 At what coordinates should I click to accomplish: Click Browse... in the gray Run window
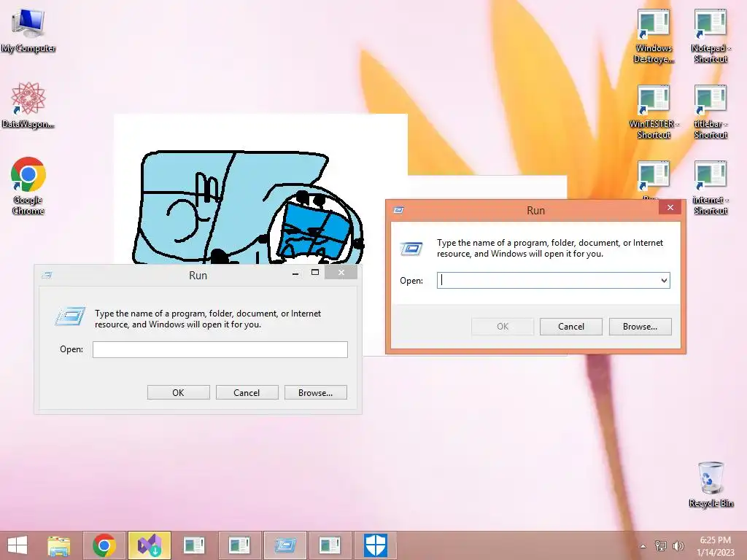coord(315,392)
